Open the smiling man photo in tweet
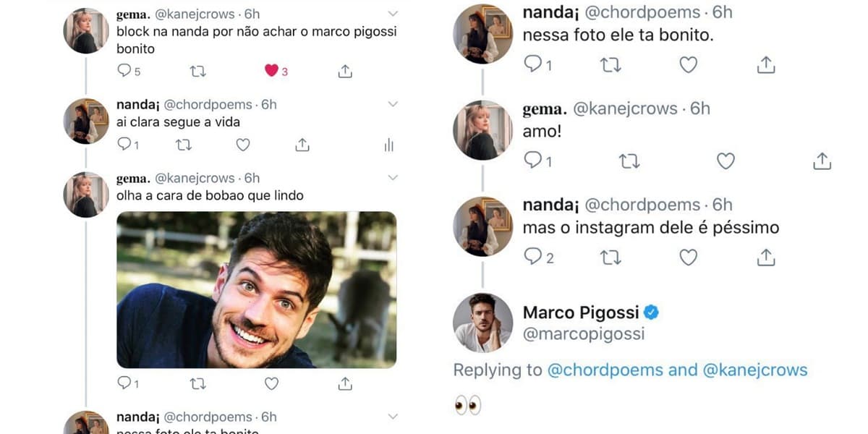Image resolution: width=868 pixels, height=434 pixels. (x=257, y=289)
